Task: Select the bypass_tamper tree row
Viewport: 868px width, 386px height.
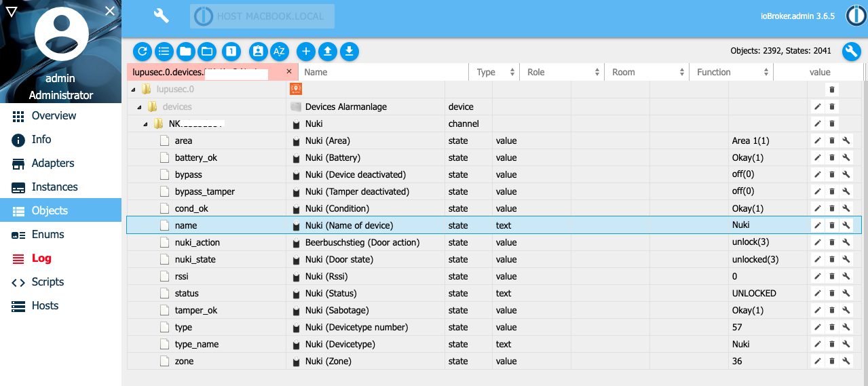Action: pos(493,191)
